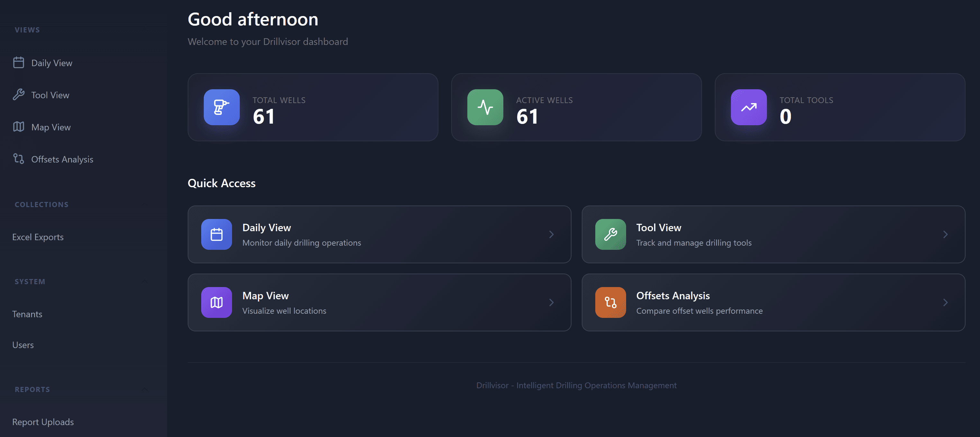Viewport: 980px width, 437px height.
Task: Click the wrench icon on Tool View quick access card
Action: pyautogui.click(x=610, y=234)
